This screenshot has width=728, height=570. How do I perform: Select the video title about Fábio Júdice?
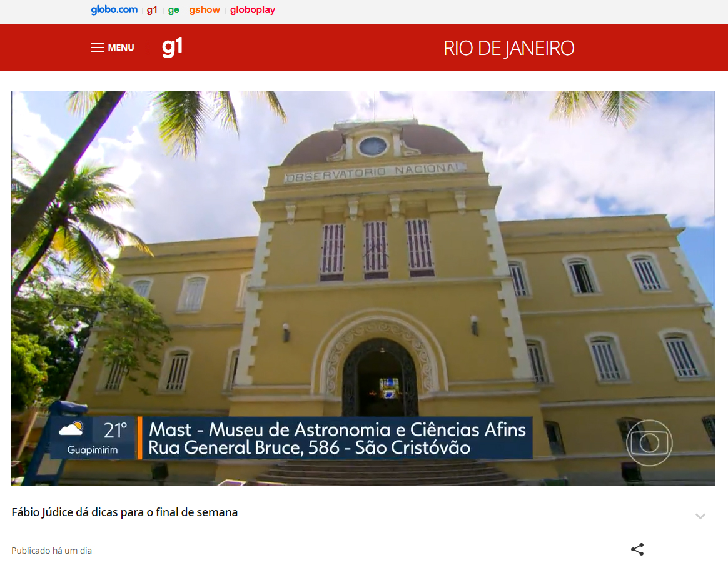[x=124, y=512]
